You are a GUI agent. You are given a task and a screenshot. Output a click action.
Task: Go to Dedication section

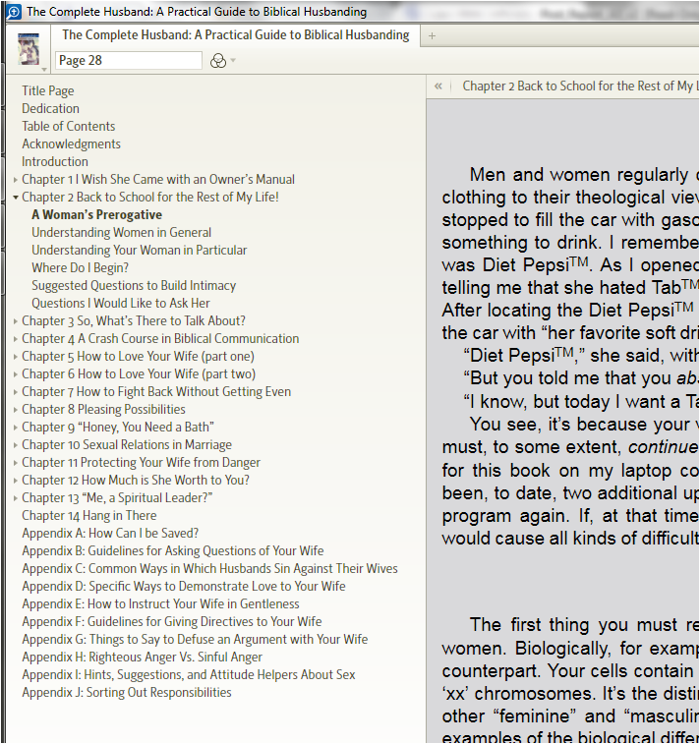point(50,109)
